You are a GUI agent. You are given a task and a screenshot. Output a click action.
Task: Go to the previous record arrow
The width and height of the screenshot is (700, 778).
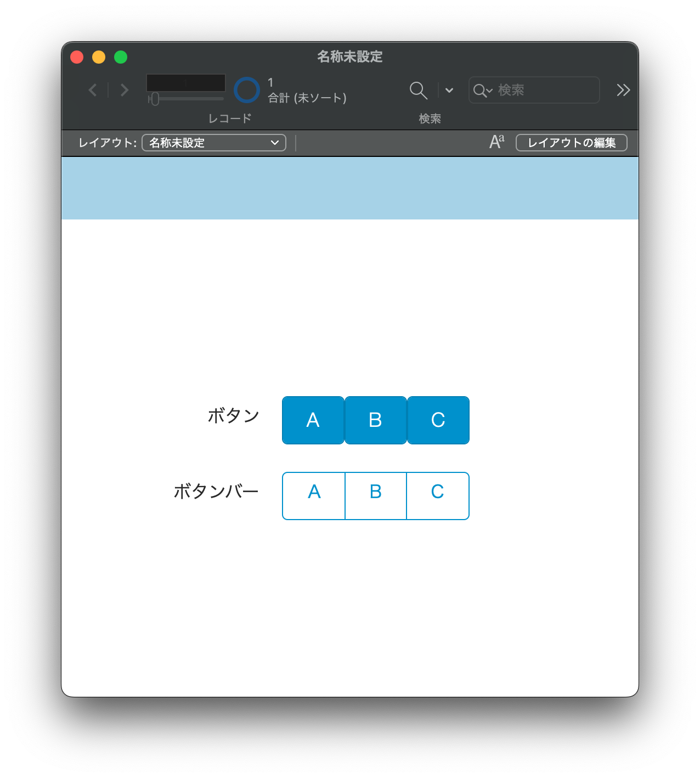[x=93, y=90]
